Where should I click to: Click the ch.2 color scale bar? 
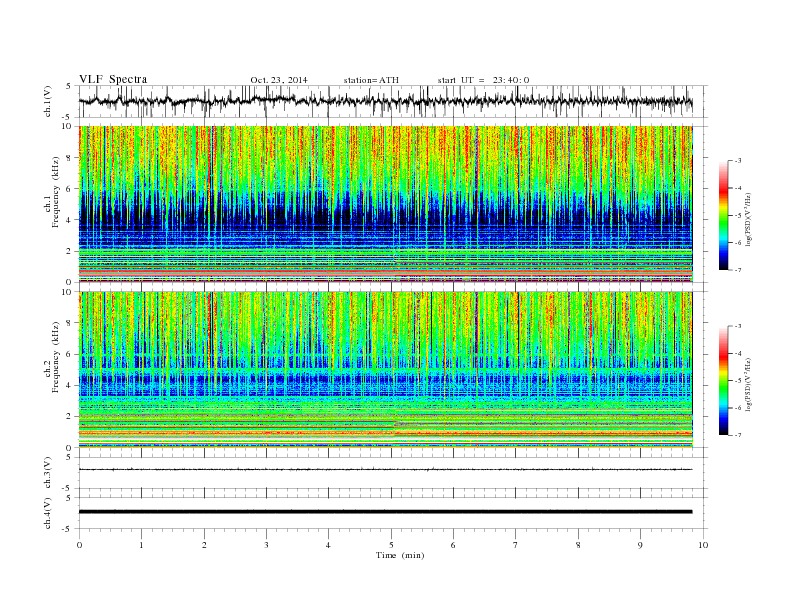pyautogui.click(x=723, y=381)
